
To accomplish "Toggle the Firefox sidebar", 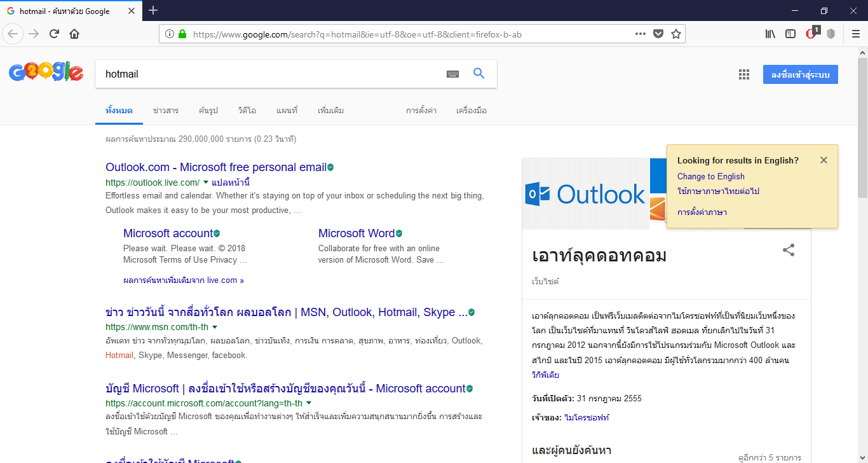I will click(790, 34).
